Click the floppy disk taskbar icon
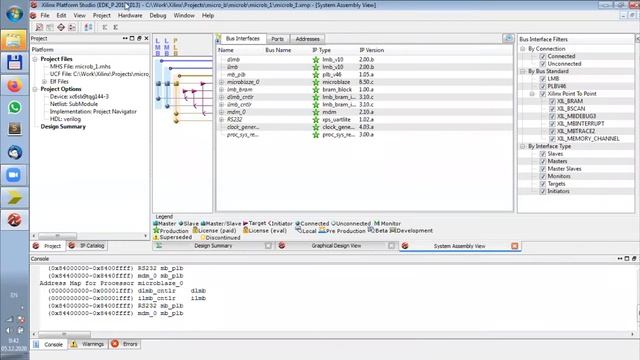640x360 pixels. click(14, 63)
